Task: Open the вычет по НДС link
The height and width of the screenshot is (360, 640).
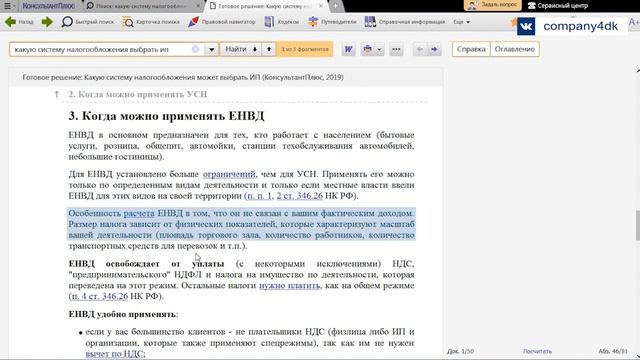Action: point(114,354)
